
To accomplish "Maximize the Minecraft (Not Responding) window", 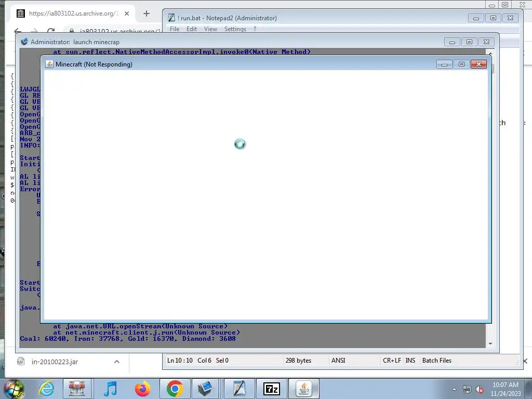I will 461,64.
